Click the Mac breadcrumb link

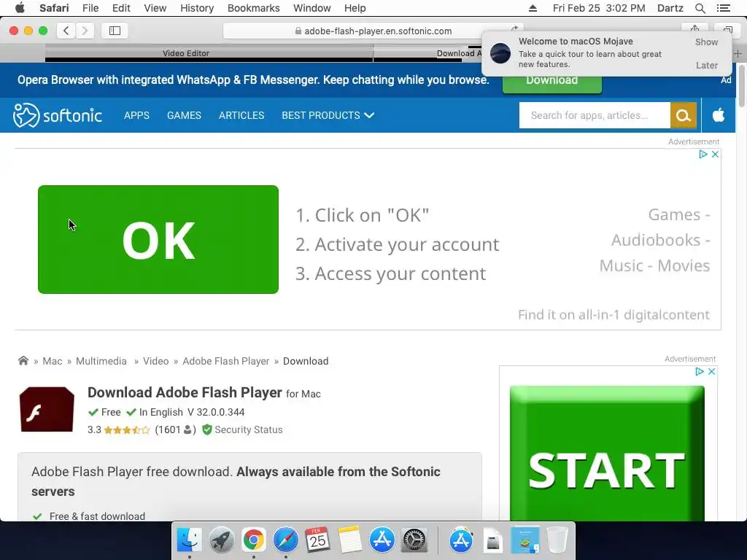[x=53, y=361]
